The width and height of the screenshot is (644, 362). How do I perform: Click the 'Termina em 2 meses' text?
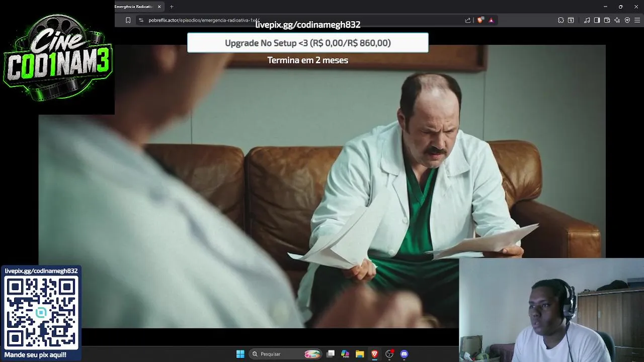pyautogui.click(x=308, y=60)
